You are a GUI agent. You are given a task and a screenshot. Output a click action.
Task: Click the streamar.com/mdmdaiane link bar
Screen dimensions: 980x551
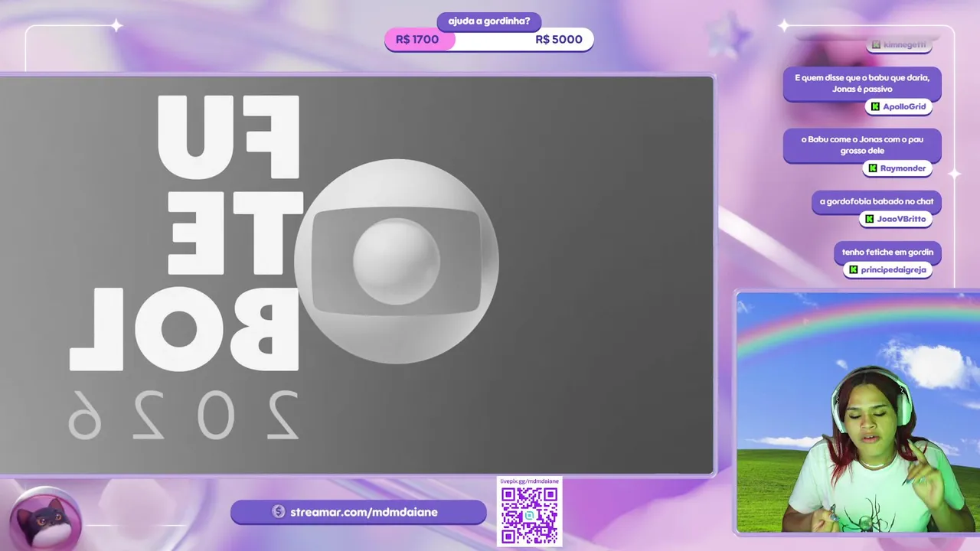pos(358,512)
